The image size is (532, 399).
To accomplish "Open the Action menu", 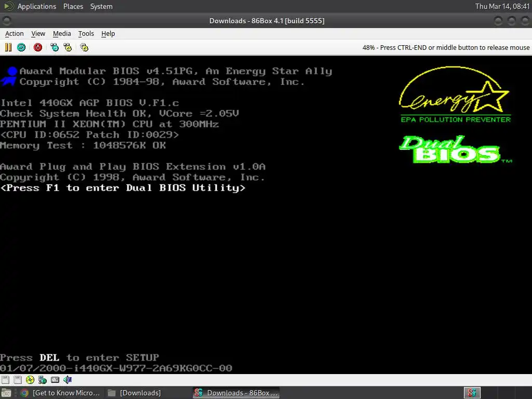I will tap(14, 34).
